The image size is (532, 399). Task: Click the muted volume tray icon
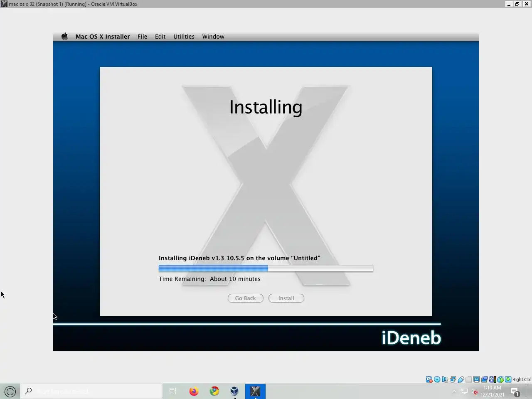pyautogui.click(x=474, y=392)
